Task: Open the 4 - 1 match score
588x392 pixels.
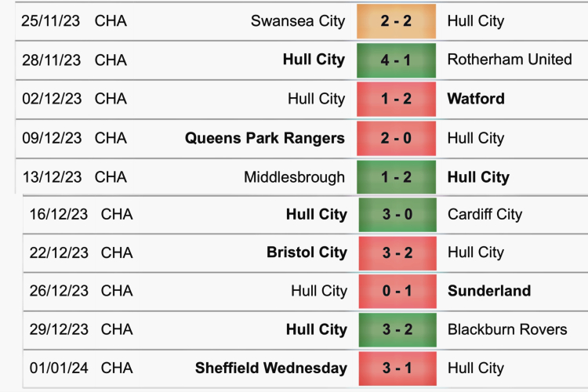Action: [x=396, y=60]
